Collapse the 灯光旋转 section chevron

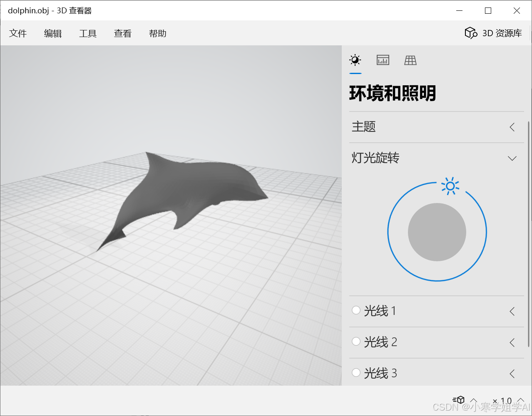tap(512, 158)
